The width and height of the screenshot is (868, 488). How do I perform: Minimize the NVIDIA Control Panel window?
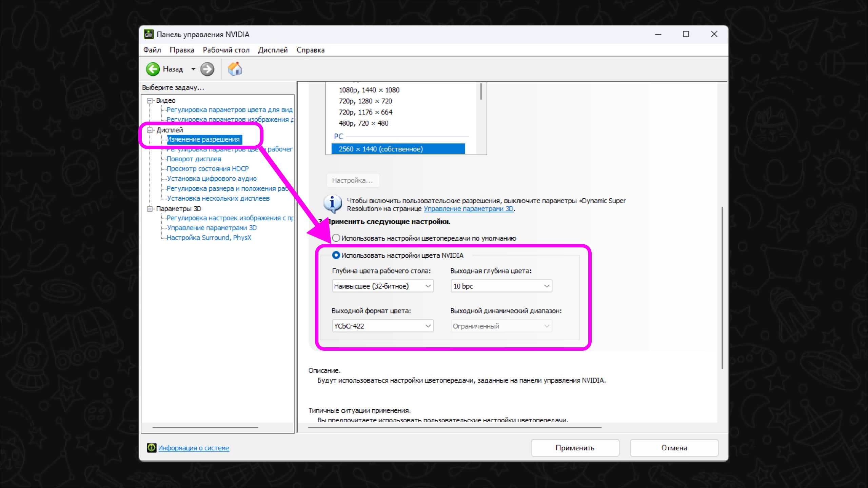pyautogui.click(x=658, y=34)
